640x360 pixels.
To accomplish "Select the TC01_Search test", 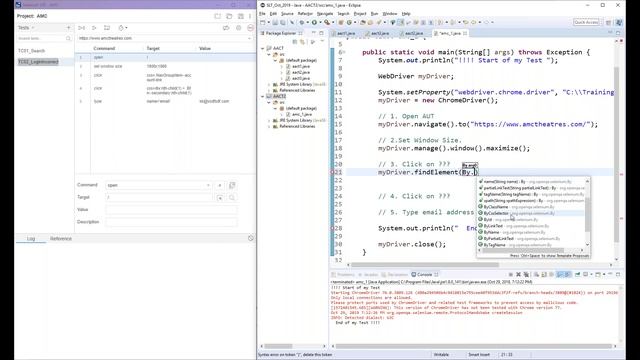I will (31, 51).
